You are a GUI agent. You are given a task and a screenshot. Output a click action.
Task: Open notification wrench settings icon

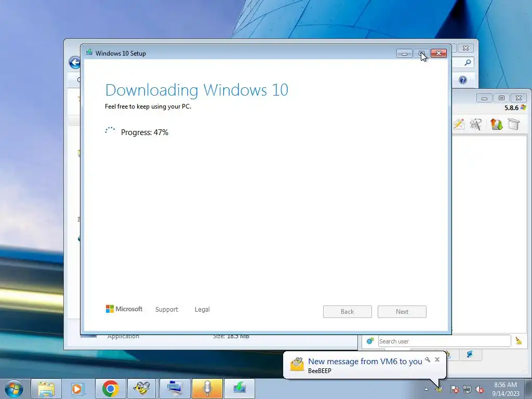[x=428, y=360]
